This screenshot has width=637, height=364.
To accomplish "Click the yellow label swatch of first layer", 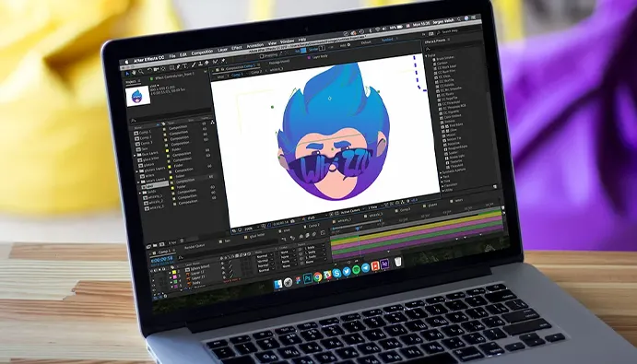I will coord(174,272).
